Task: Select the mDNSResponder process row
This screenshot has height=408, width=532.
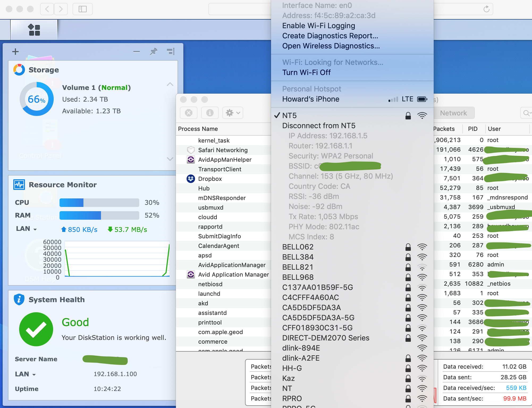Action: [223, 198]
